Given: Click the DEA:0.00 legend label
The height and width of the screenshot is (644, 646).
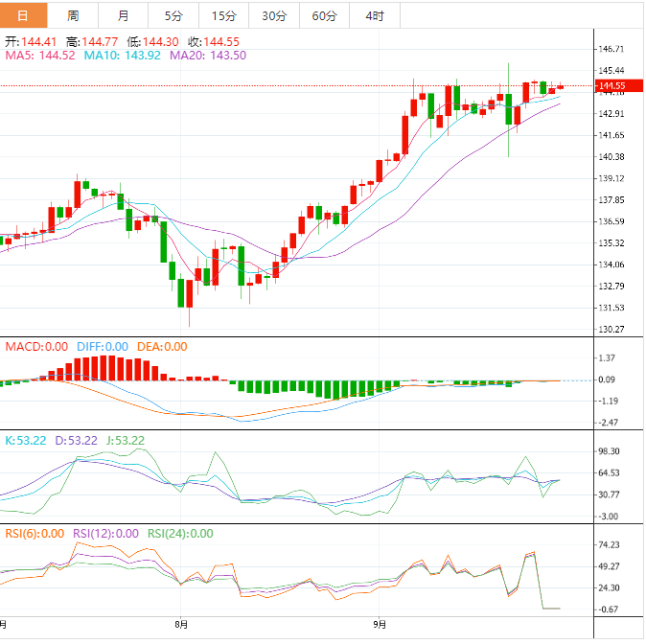Looking at the screenshot, I should [162, 347].
